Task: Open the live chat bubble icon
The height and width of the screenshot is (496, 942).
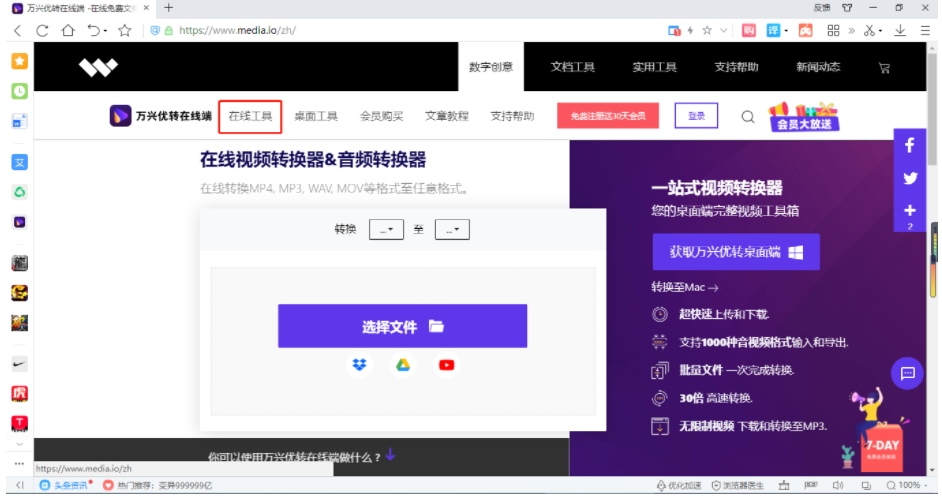Action: pyautogui.click(x=907, y=374)
